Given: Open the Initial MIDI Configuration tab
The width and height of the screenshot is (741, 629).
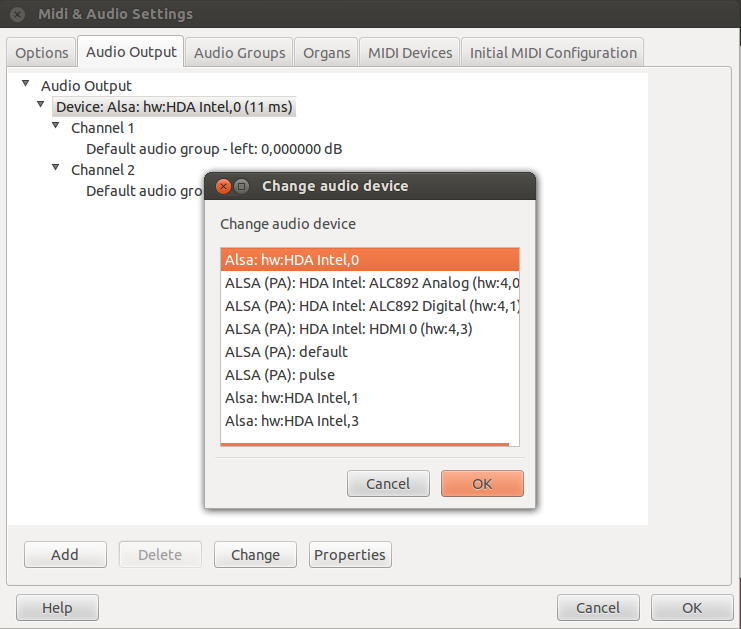Looking at the screenshot, I should point(553,52).
